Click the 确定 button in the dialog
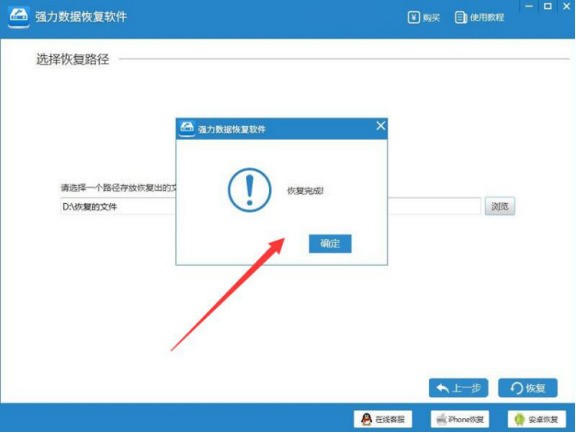Image resolution: width=576 pixels, height=433 pixels. (x=330, y=243)
